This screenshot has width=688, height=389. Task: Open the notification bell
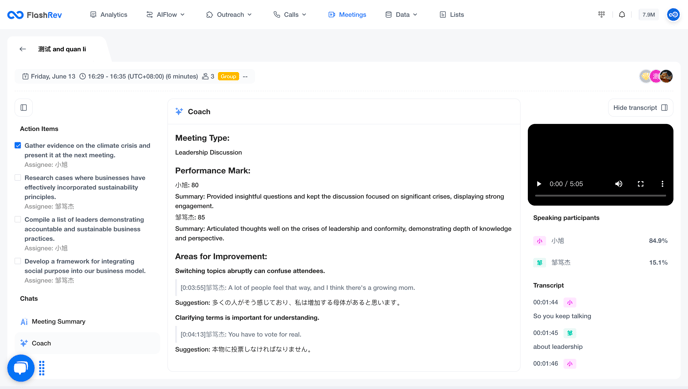point(622,14)
